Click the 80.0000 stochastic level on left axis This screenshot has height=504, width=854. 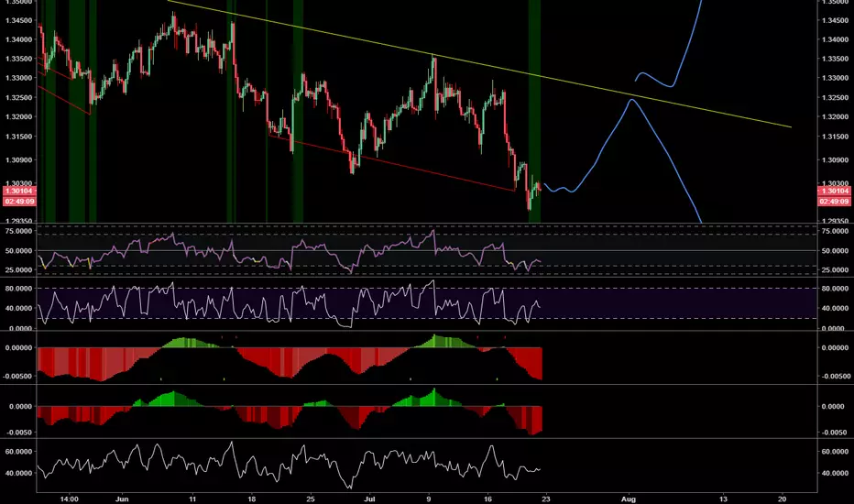click(18, 289)
